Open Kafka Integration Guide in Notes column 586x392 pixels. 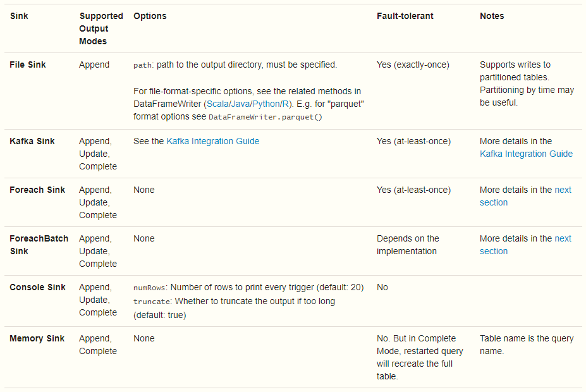[x=526, y=154]
